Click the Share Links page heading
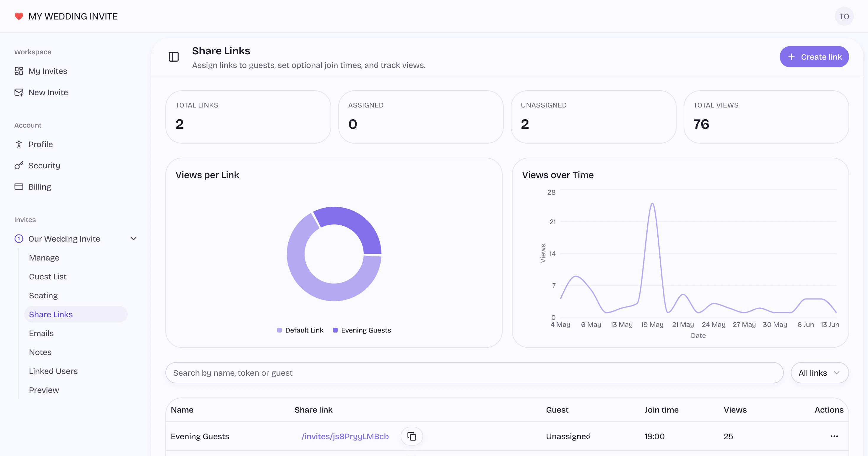This screenshot has width=868, height=456. point(221,51)
